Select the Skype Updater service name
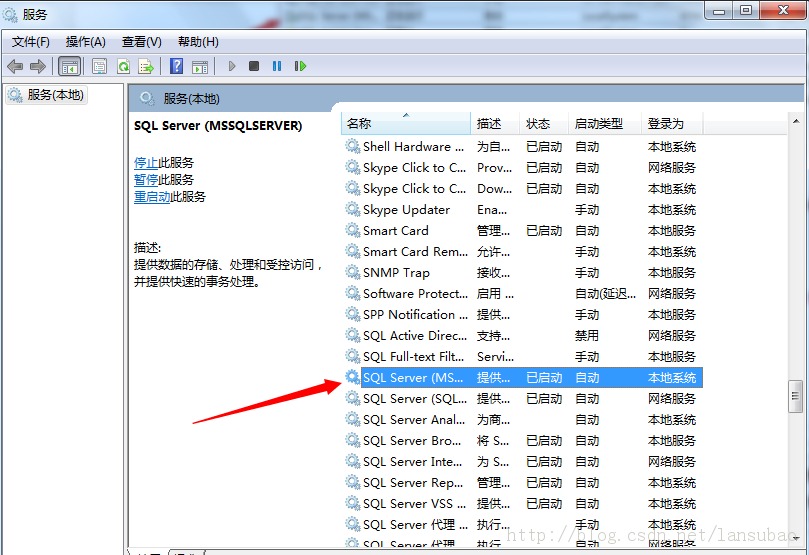 point(406,209)
